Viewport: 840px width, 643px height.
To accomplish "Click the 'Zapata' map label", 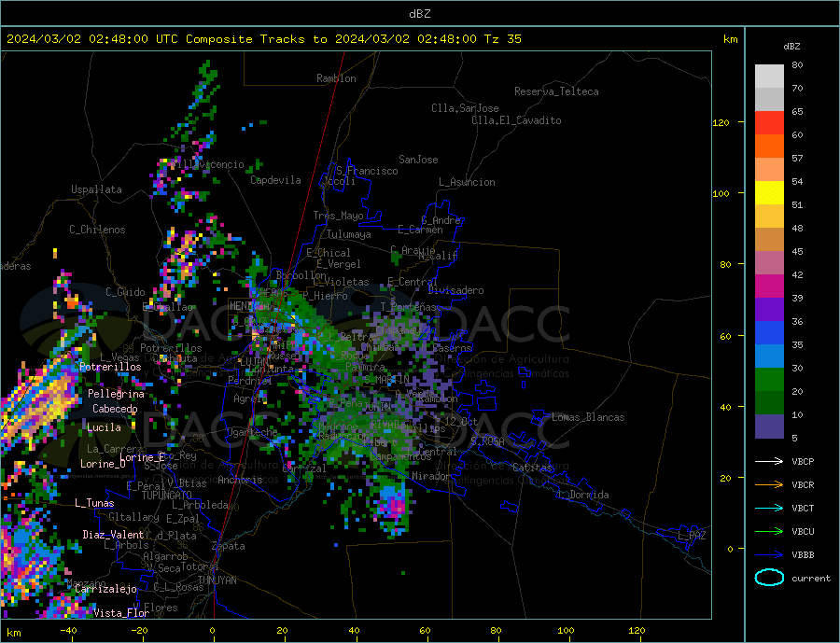I will click(x=229, y=547).
